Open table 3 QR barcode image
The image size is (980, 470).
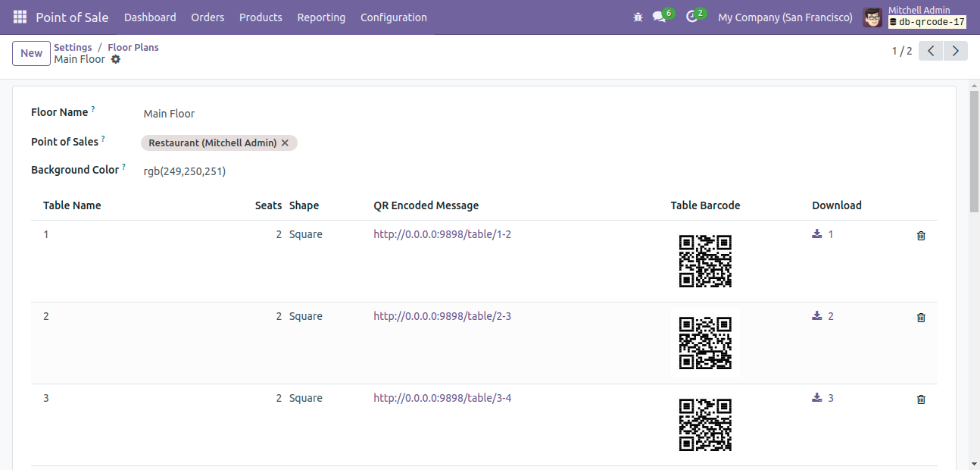pos(705,425)
